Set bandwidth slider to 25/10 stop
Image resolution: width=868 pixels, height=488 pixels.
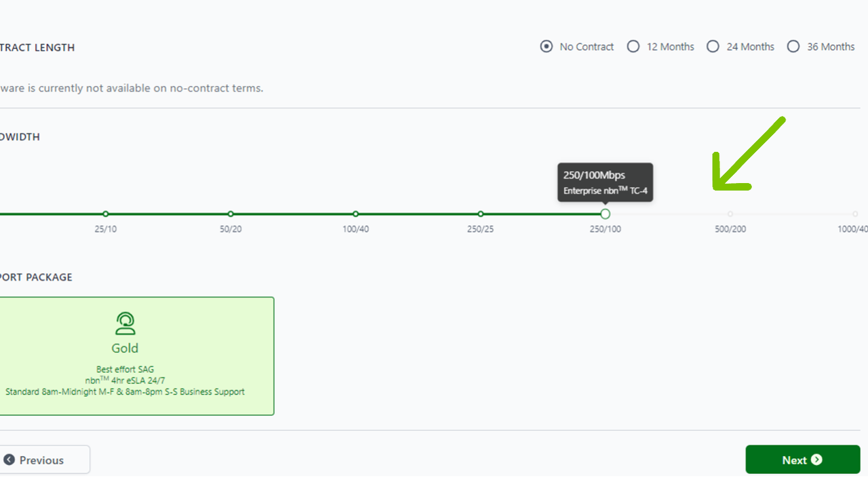point(106,214)
